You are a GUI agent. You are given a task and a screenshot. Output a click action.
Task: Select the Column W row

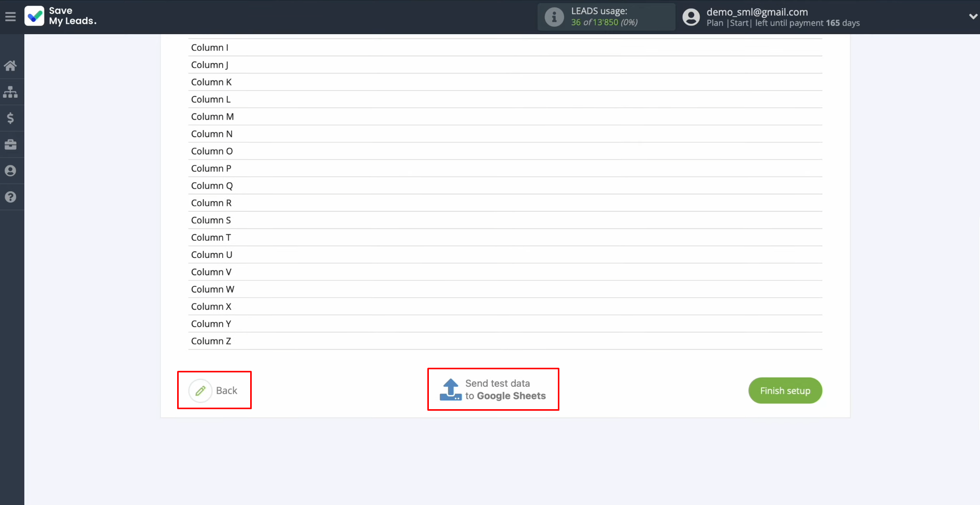tap(506, 289)
